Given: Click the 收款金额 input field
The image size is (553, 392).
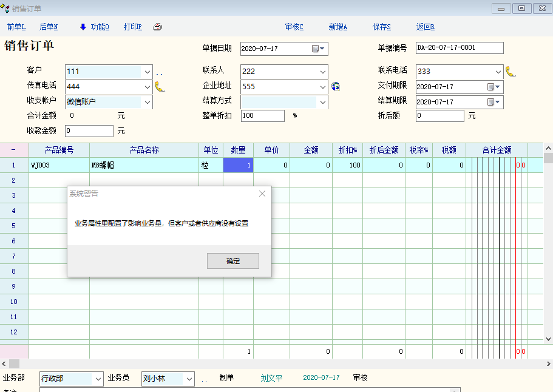Looking at the screenshot, I should click(89, 130).
